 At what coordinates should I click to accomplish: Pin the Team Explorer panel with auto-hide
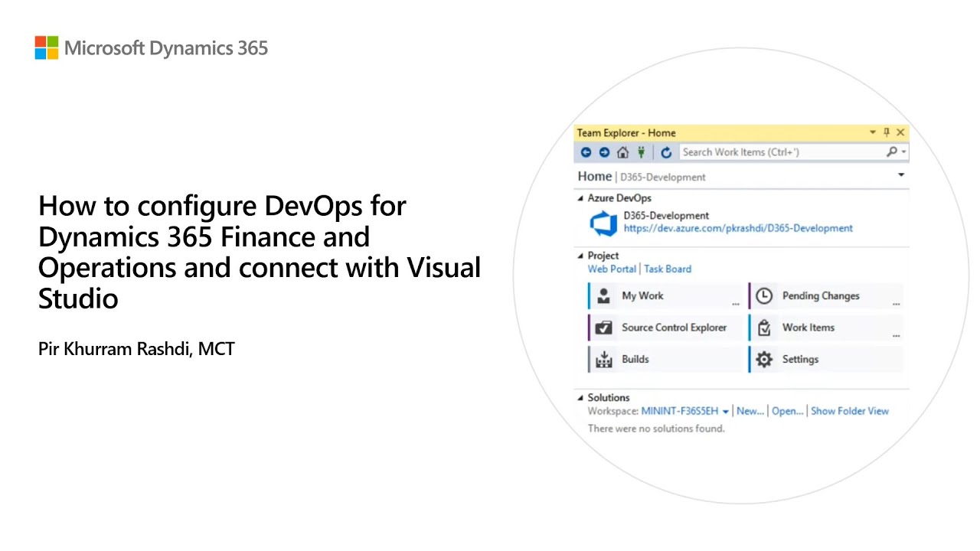point(887,132)
